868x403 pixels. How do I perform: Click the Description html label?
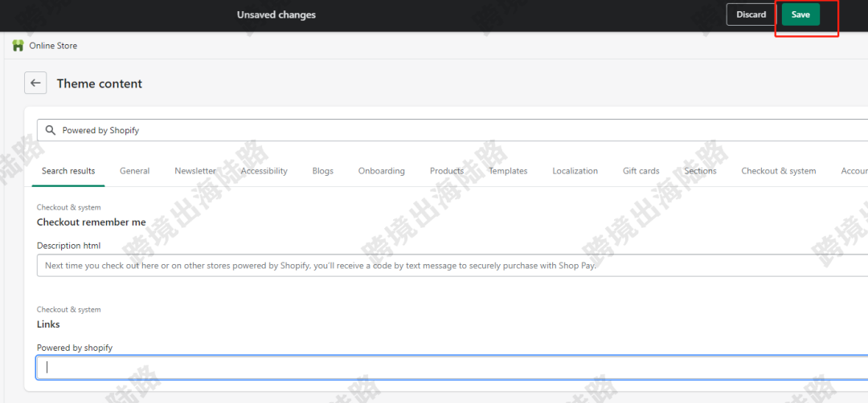(x=68, y=246)
